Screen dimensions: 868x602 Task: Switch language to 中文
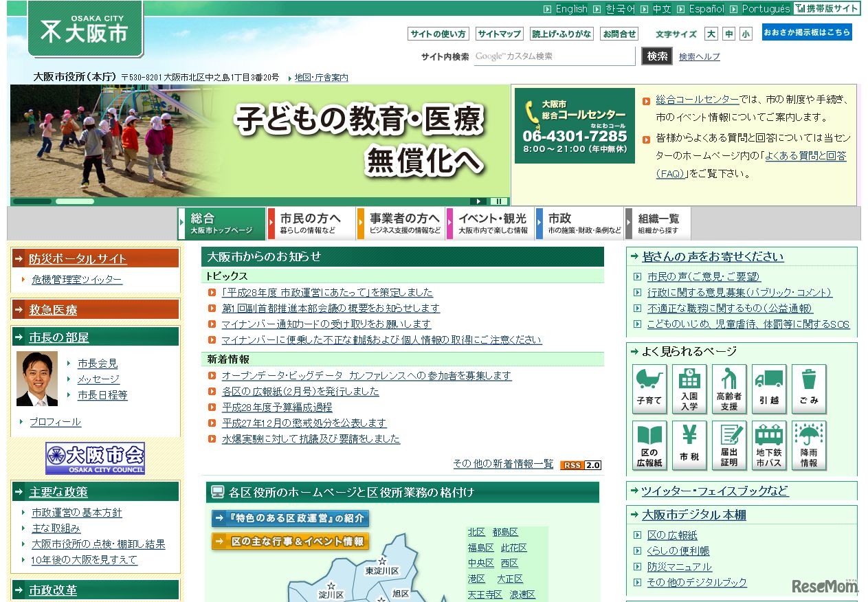tap(662, 9)
